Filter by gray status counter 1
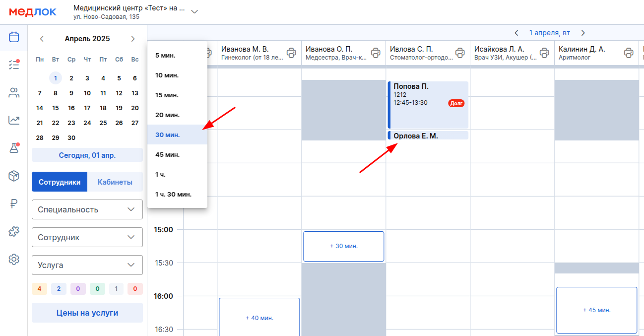This screenshot has height=336, width=644. pos(116,288)
